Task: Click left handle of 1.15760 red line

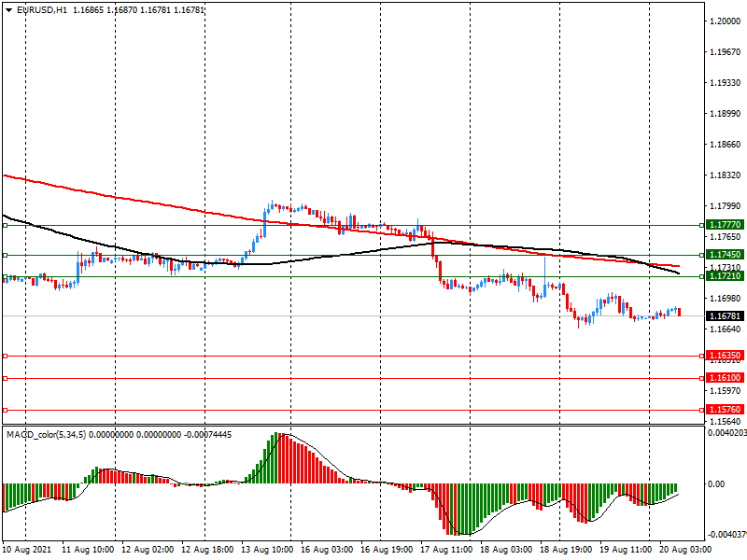Action: click(x=6, y=410)
